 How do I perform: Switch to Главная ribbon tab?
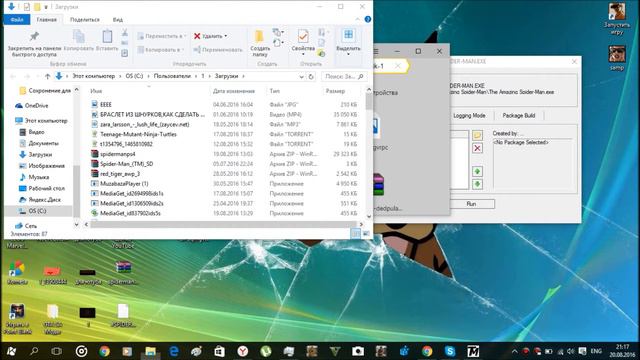tap(47, 20)
